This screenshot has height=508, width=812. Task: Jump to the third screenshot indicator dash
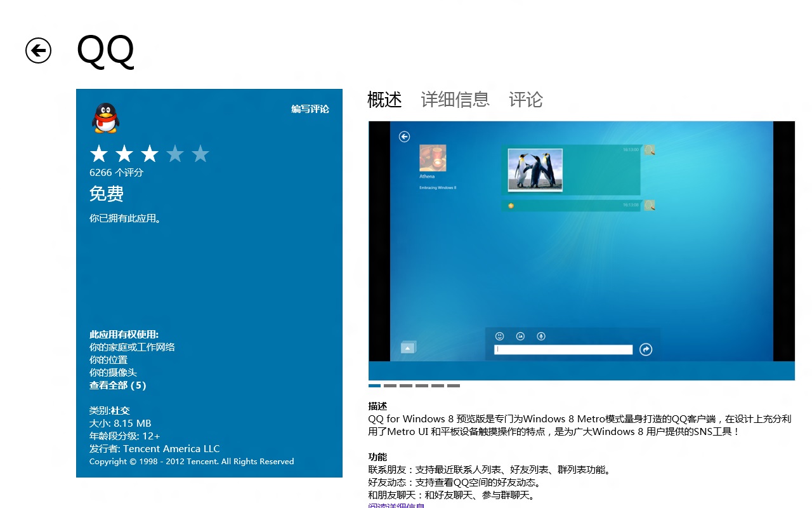click(406, 385)
